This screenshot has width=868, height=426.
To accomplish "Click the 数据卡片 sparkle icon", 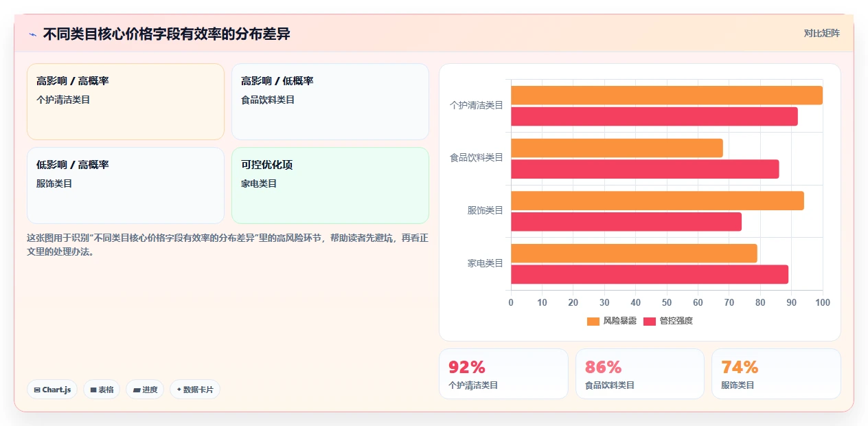I will click(x=179, y=390).
